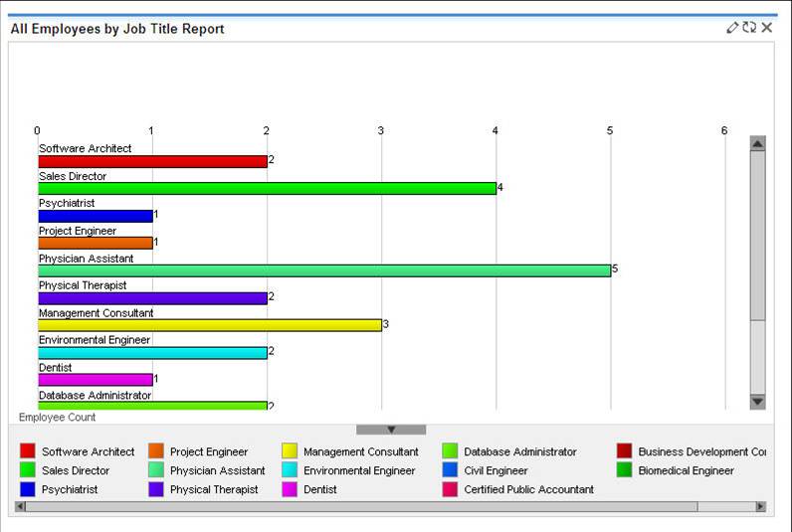792x532 pixels.
Task: Close the All Employees report panel
Action: click(767, 28)
